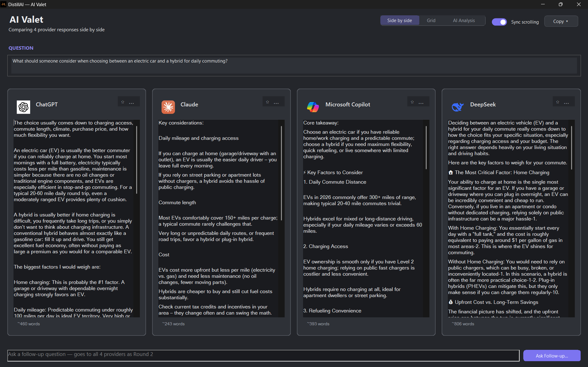Click the Ask Follow-up button
Viewport: 588px width, 367px height.
pyautogui.click(x=552, y=356)
